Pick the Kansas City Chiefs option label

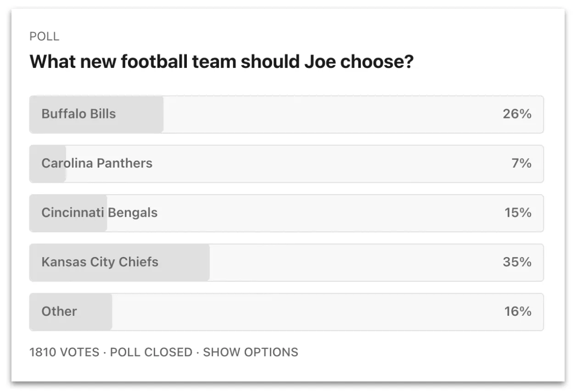pos(100,262)
